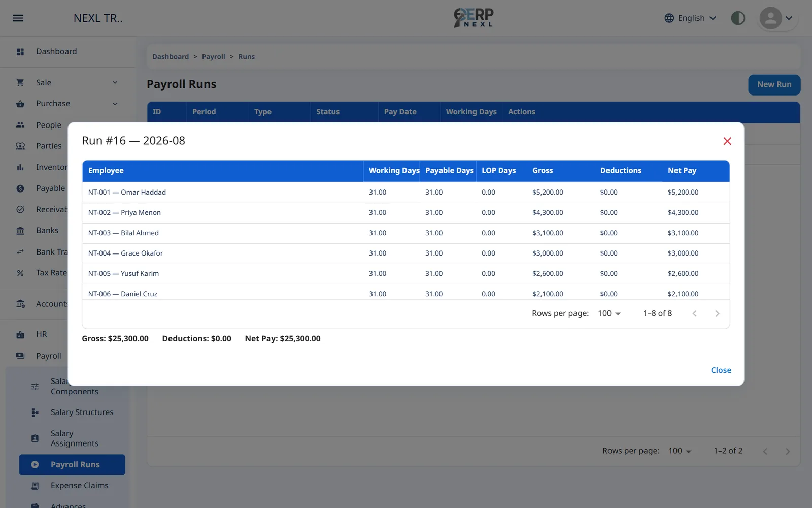Click the Payroll breadcrumb link
The image size is (812, 508).
[x=213, y=57]
